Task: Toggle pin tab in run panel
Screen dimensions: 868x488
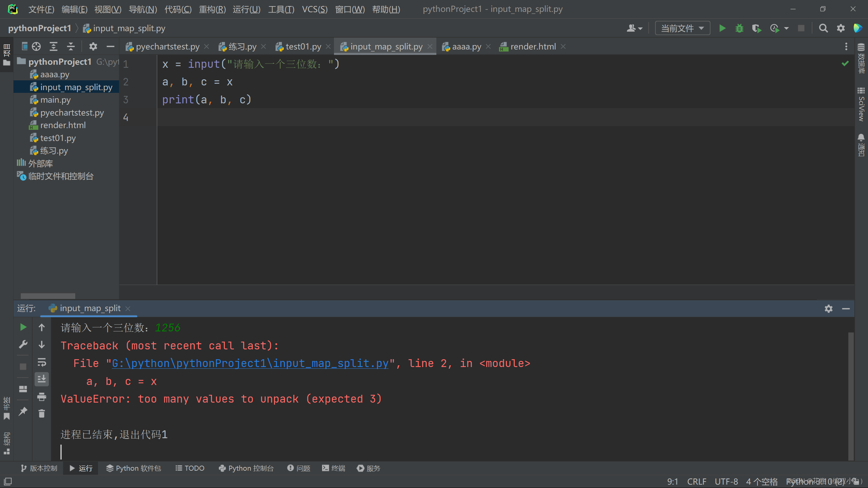Action: [23, 411]
